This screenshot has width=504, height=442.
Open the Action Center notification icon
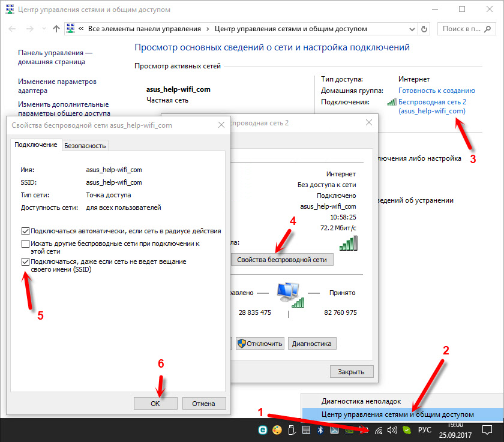[487, 429]
